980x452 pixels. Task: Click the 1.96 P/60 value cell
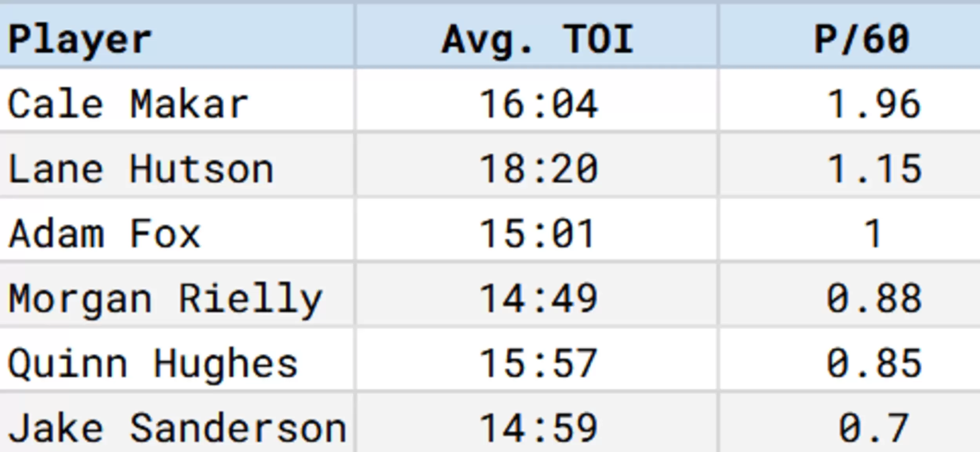[850, 100]
